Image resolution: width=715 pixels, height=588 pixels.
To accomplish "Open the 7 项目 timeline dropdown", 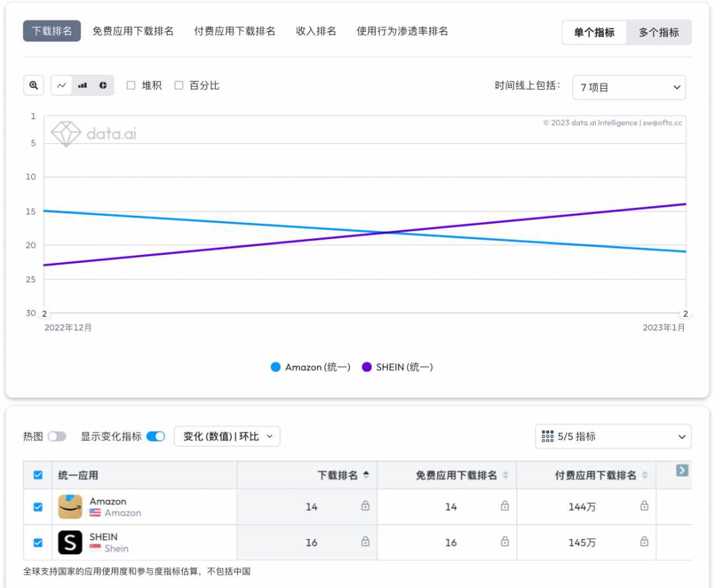I will pos(629,87).
